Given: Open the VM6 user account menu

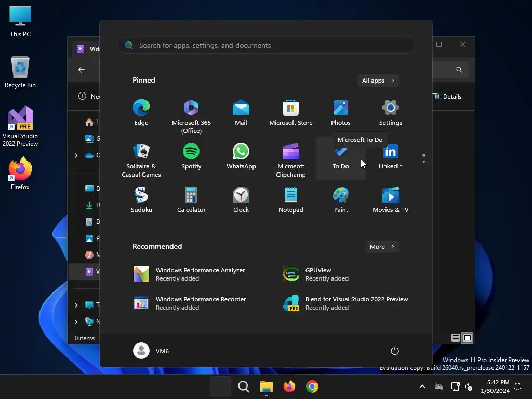Looking at the screenshot, I should [151, 351].
